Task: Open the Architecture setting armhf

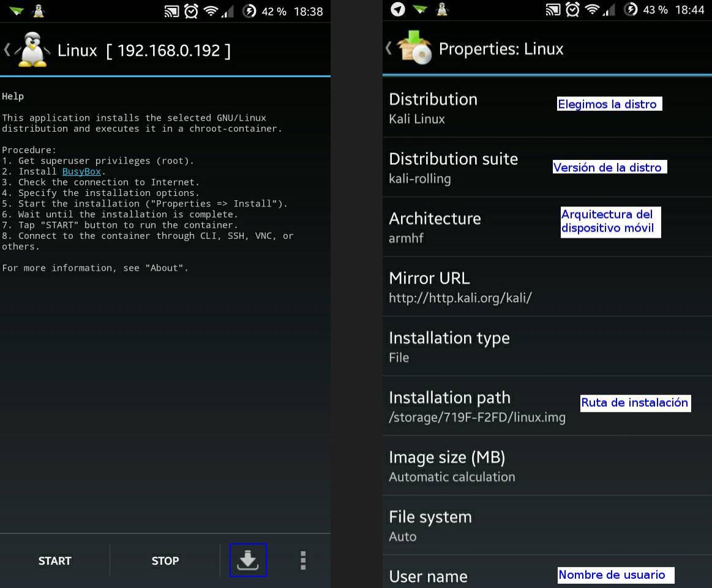Action: 547,227
